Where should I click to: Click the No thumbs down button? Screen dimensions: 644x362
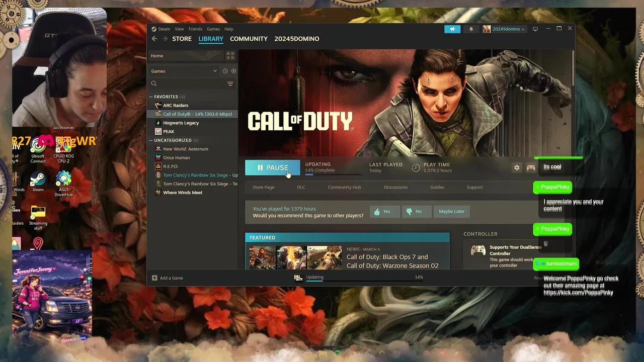pyautogui.click(x=416, y=212)
